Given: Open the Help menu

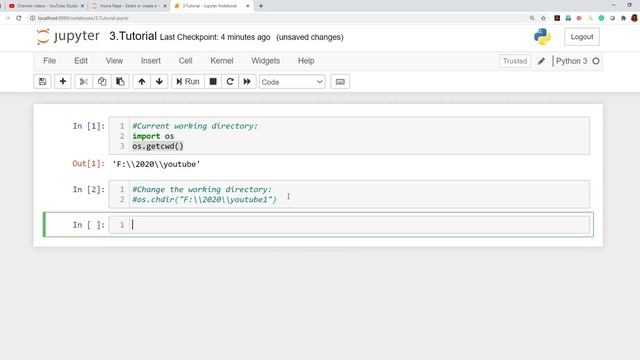Looking at the screenshot, I should point(306,61).
